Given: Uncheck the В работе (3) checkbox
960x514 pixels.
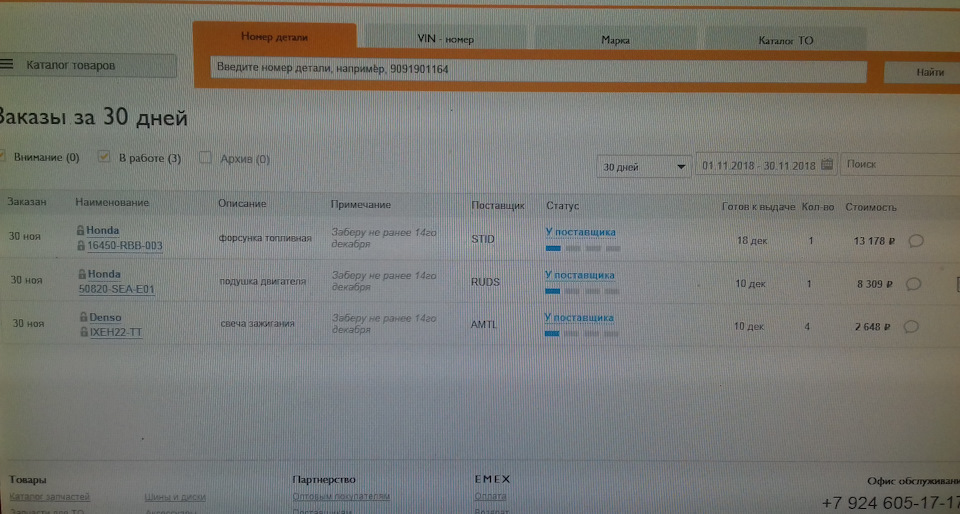Looking at the screenshot, I should coord(104,158).
